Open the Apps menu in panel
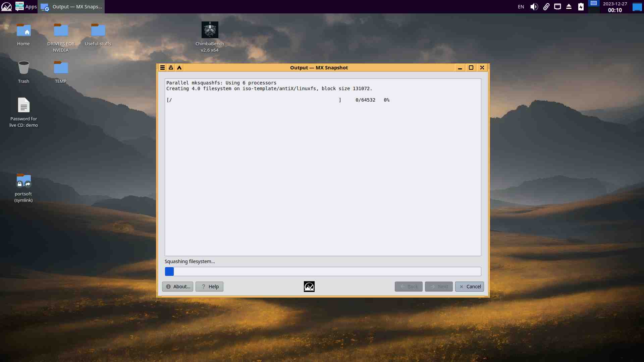This screenshot has height=362, width=644. click(x=26, y=6)
